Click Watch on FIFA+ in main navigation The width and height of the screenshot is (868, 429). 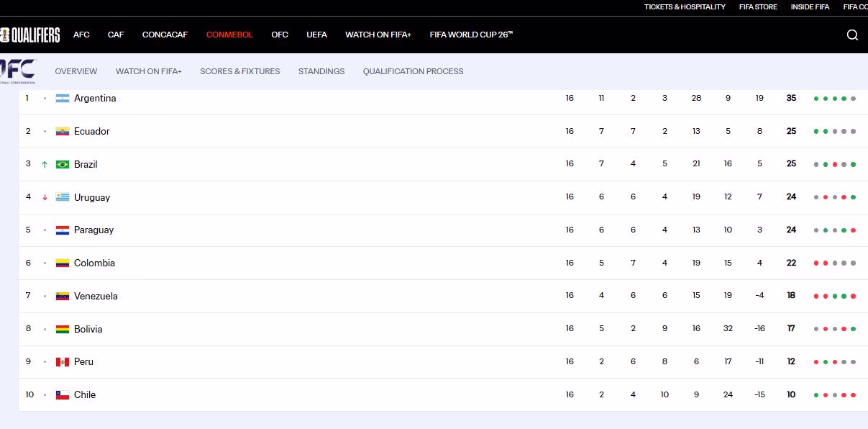click(378, 35)
